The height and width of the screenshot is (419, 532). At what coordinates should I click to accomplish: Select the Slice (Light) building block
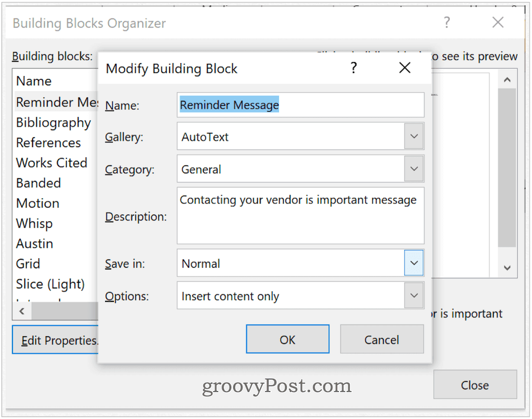50,284
